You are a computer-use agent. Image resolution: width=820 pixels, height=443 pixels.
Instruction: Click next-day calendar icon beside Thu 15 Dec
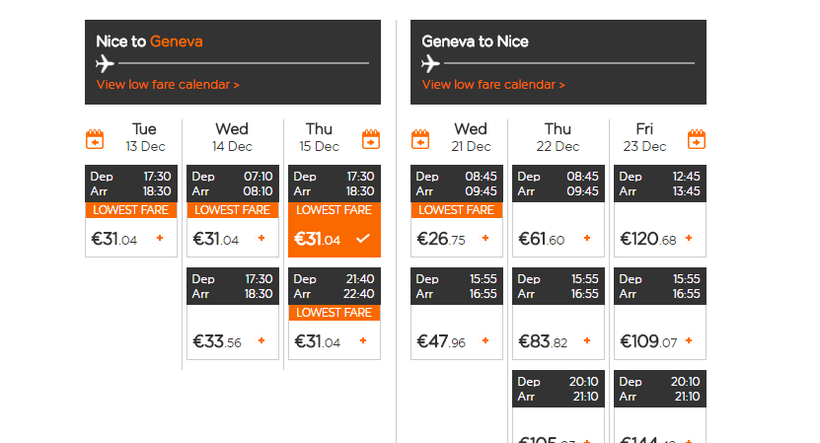[371, 139]
